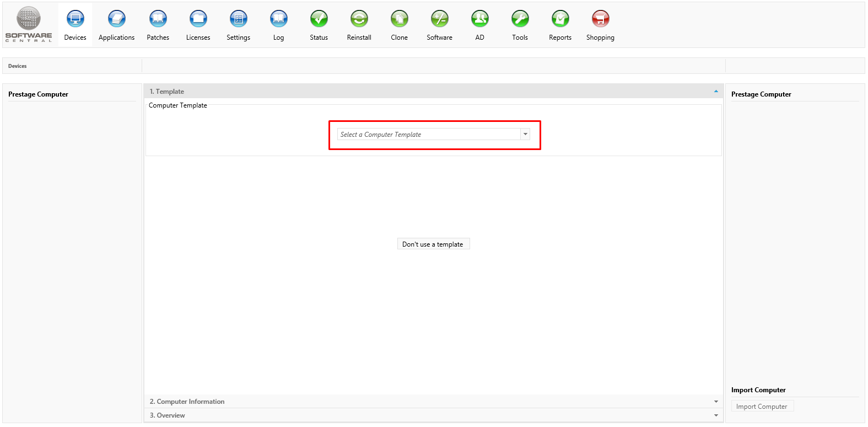Expand the 2. Computer Information section
This screenshot has height=427, width=868.
(716, 402)
